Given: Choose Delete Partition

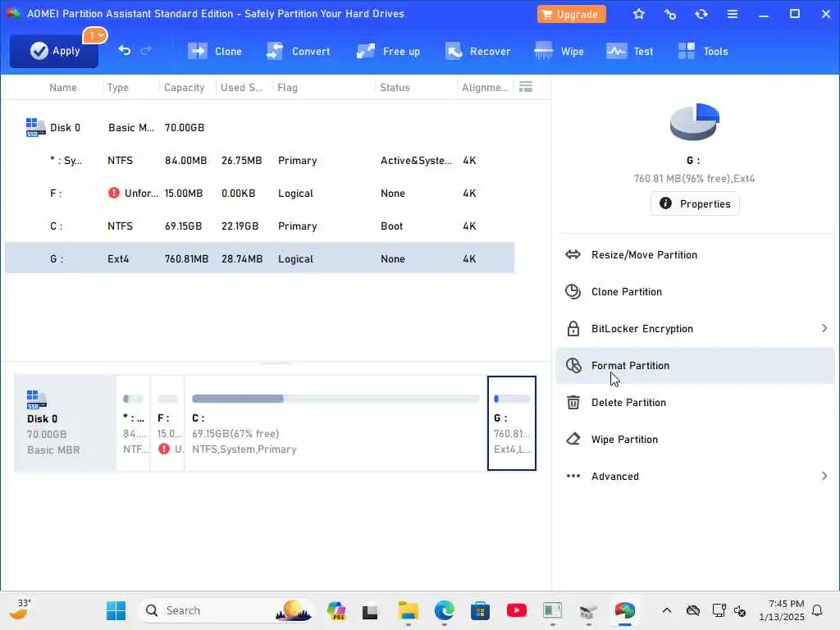Looking at the screenshot, I should click(695, 402).
